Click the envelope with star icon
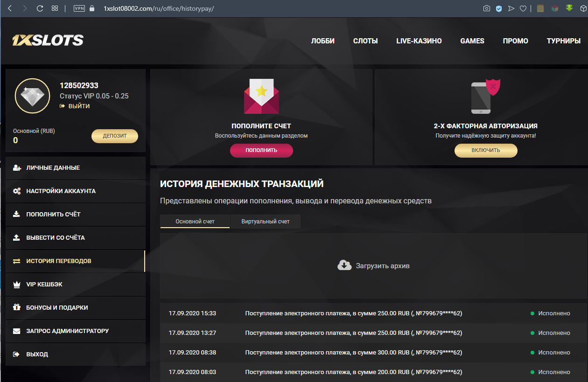This screenshot has width=588, height=382. pos(261,97)
